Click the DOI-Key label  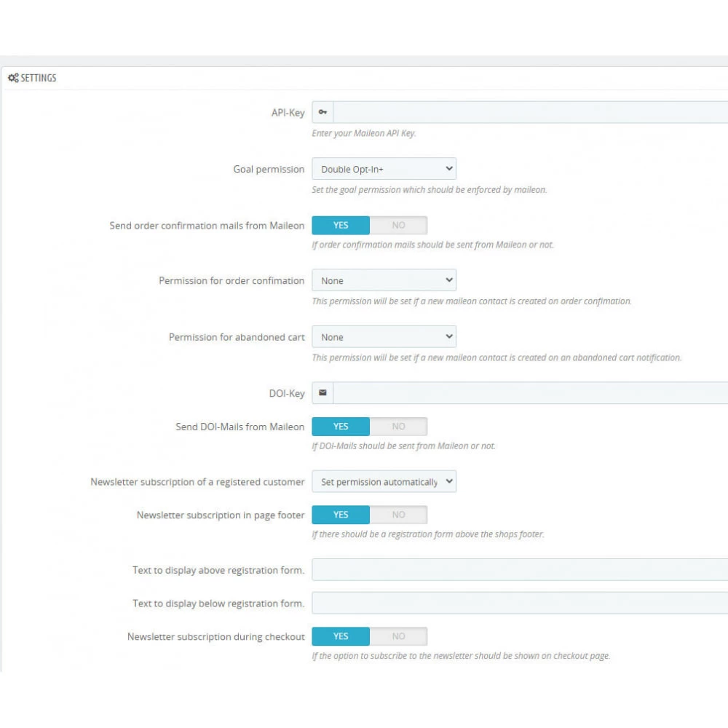(287, 394)
